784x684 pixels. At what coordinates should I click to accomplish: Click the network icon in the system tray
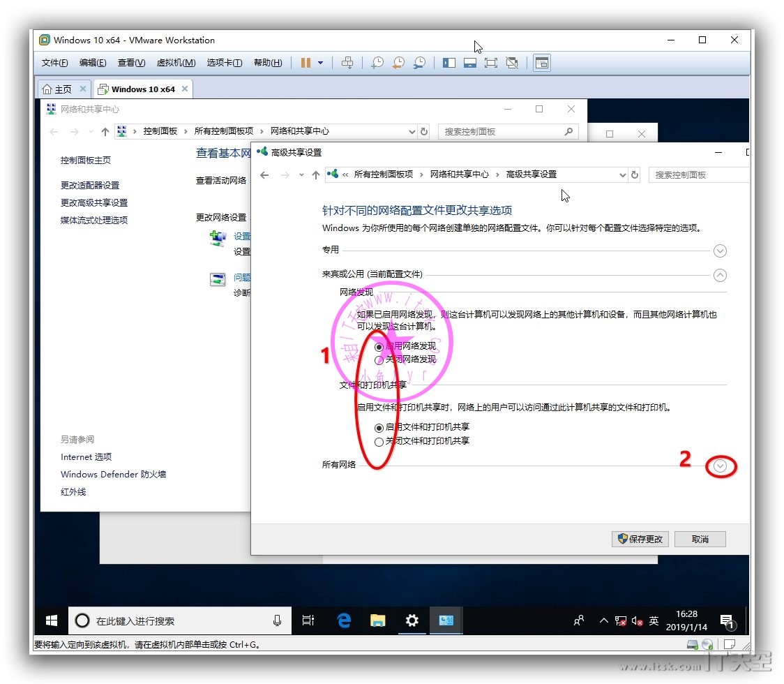click(621, 621)
